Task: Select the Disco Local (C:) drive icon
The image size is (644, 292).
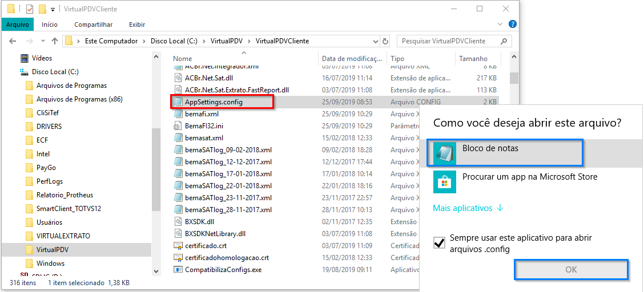Action: (x=25, y=72)
